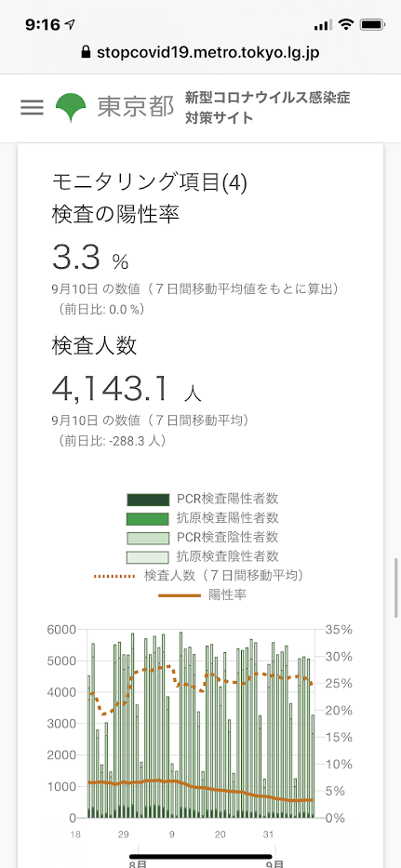Tap the 9:16 clock in status bar
401x868 pixels.
pos(43,25)
